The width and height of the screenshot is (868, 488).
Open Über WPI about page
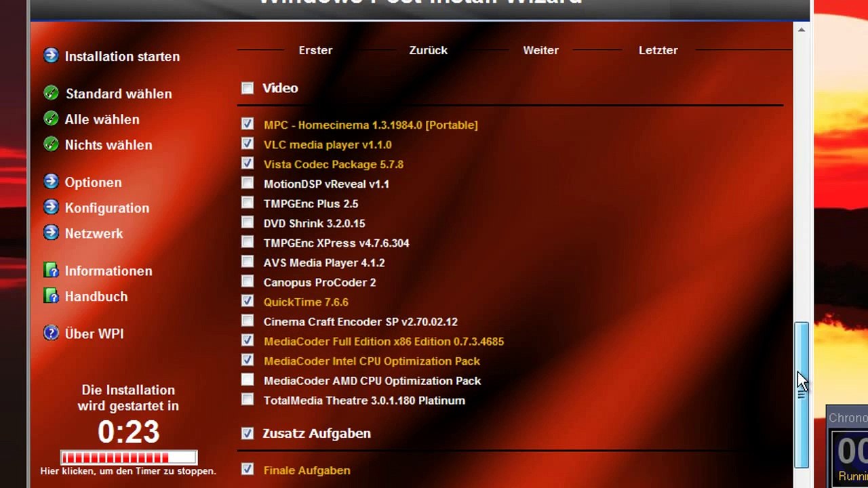94,333
